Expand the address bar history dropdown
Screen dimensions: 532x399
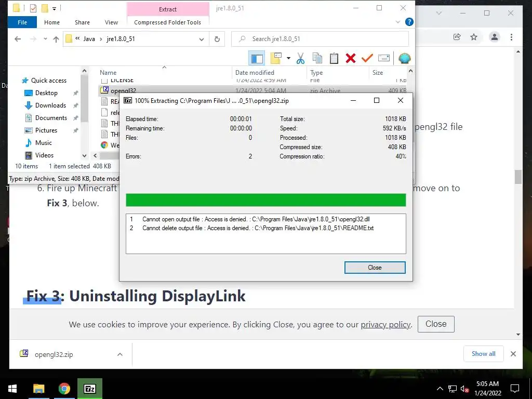click(x=202, y=39)
